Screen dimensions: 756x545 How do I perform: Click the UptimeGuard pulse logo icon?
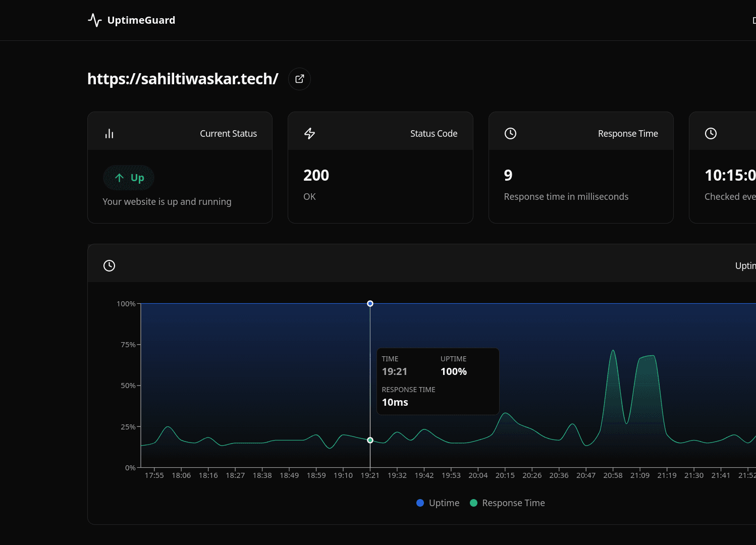pos(94,20)
